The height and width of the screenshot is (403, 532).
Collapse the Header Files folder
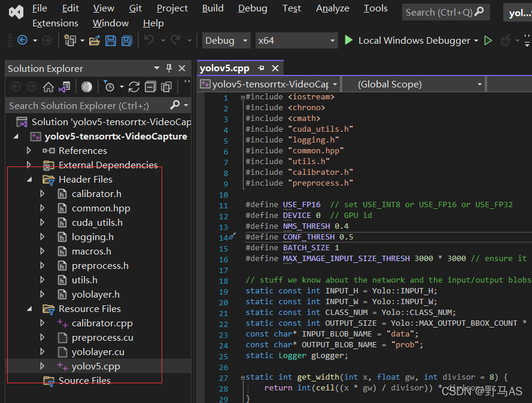[29, 179]
